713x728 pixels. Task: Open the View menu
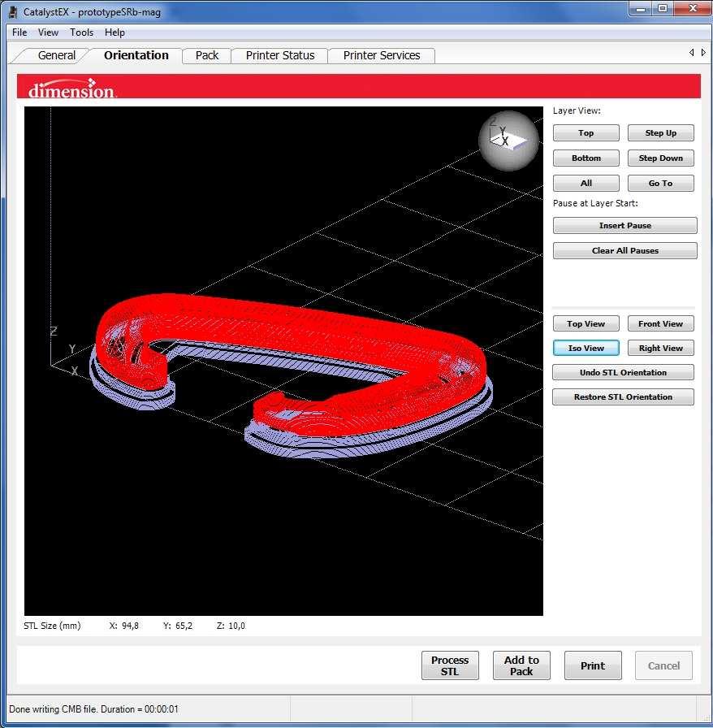(48, 32)
